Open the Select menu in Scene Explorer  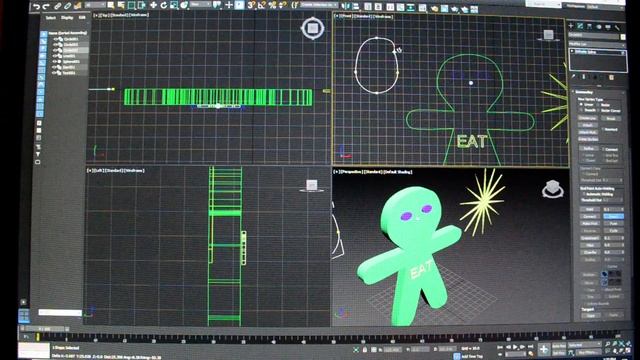[51, 18]
